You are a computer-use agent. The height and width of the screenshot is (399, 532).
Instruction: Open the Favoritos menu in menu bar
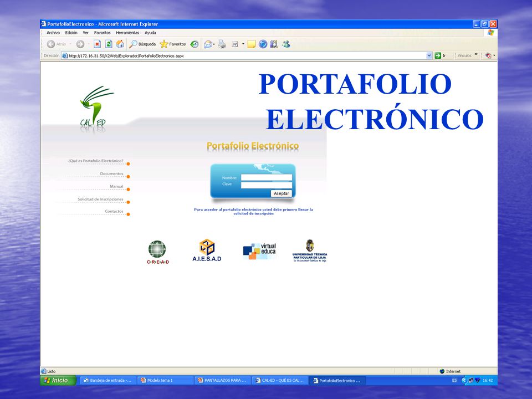click(103, 33)
